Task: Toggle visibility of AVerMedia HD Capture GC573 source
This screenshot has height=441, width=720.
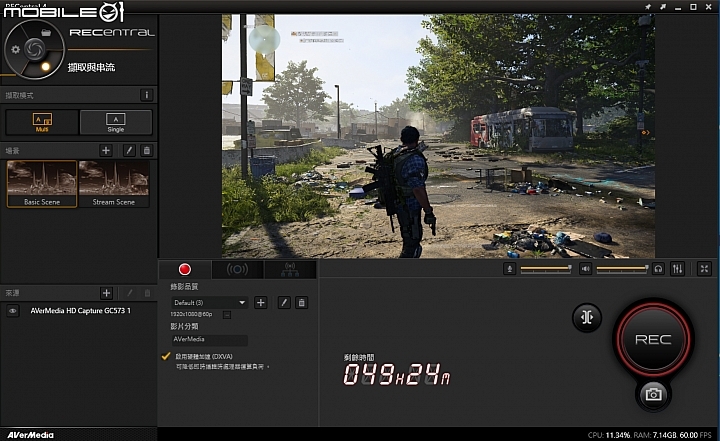Action: coord(13,311)
